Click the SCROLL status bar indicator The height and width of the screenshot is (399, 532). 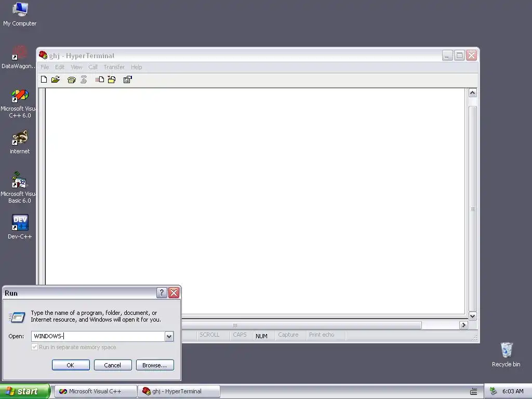(209, 335)
